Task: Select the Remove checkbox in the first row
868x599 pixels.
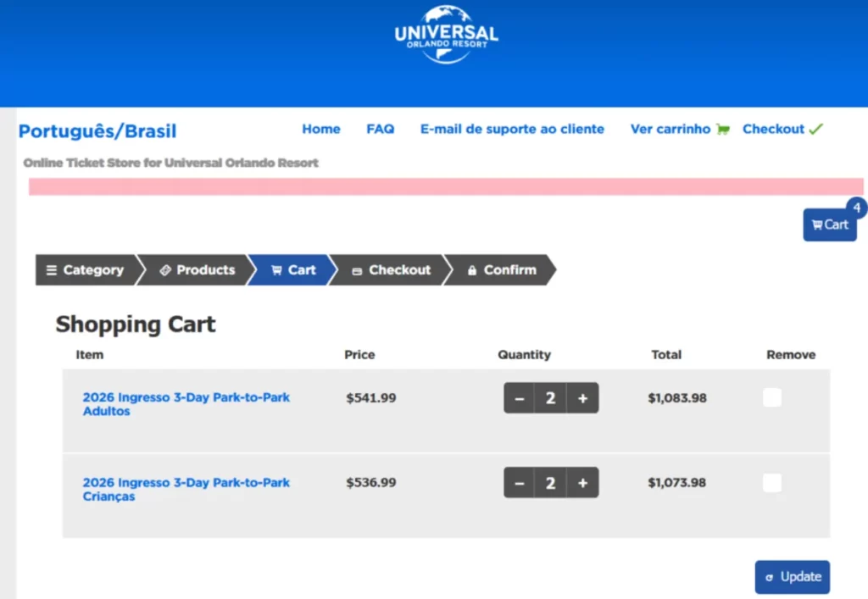Action: pos(771,397)
